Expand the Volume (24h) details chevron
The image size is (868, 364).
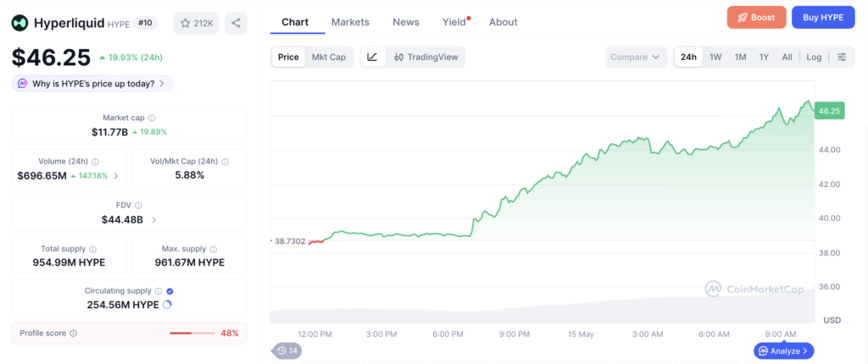[x=115, y=176]
